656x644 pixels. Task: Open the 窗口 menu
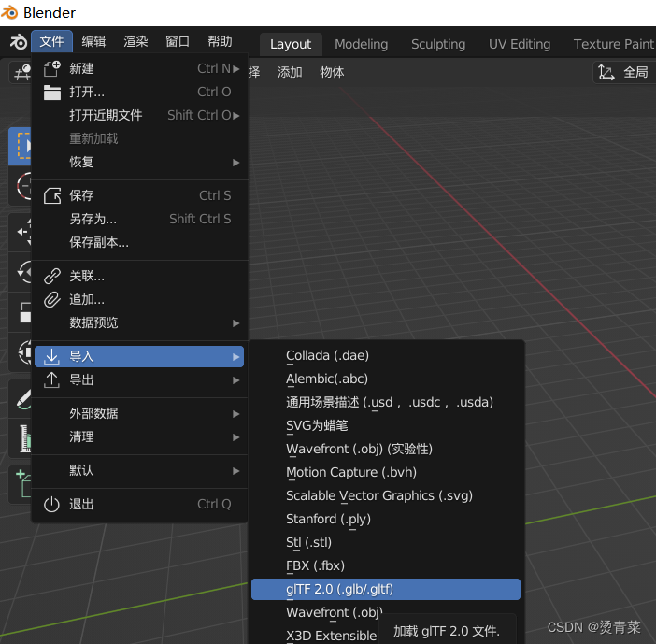tap(178, 41)
